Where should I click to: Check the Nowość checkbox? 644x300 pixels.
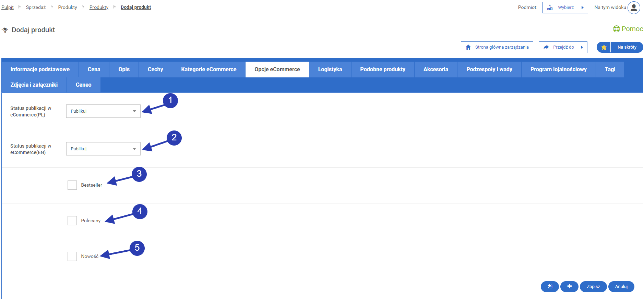tap(72, 257)
